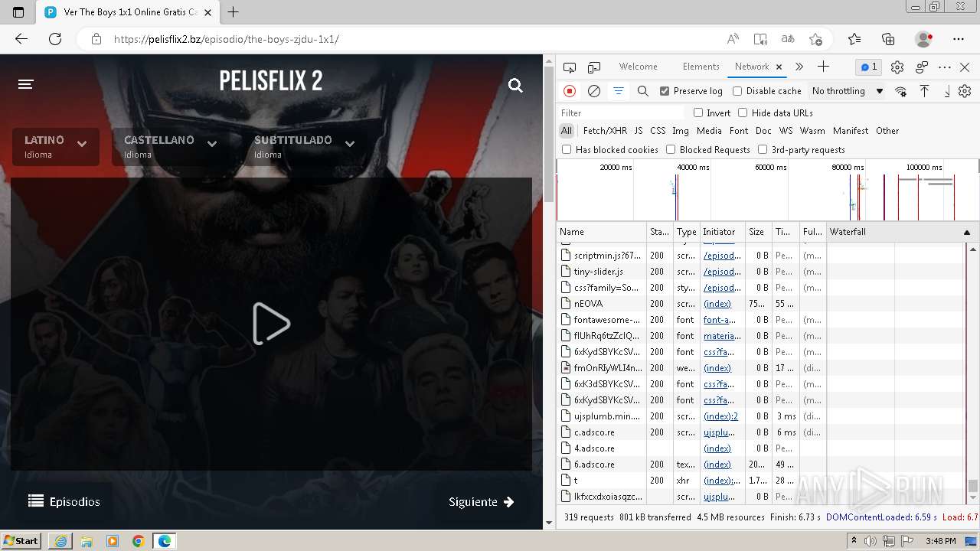Screen dimensions: 980x551
Task: Open DevTools settings gear
Action: click(x=897, y=67)
